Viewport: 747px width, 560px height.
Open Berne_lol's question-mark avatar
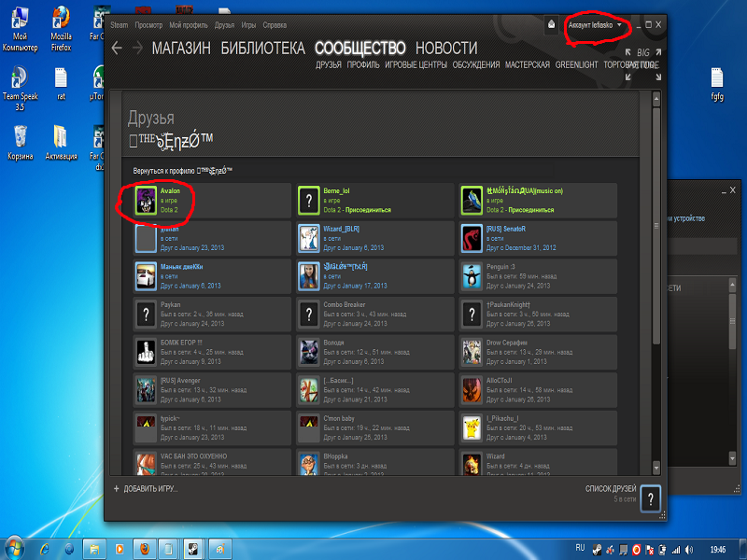(309, 200)
